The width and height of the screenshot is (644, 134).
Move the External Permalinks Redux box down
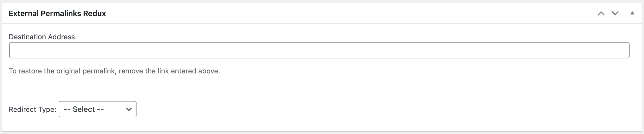point(615,13)
